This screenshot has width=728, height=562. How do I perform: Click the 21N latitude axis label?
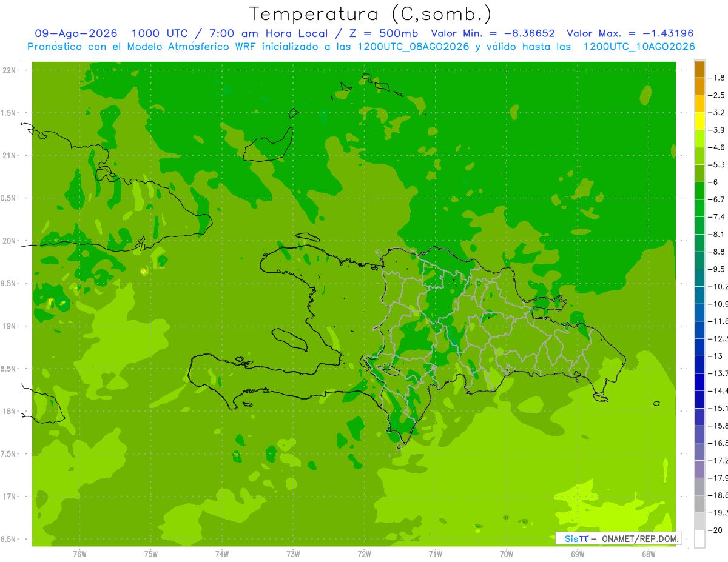point(10,156)
